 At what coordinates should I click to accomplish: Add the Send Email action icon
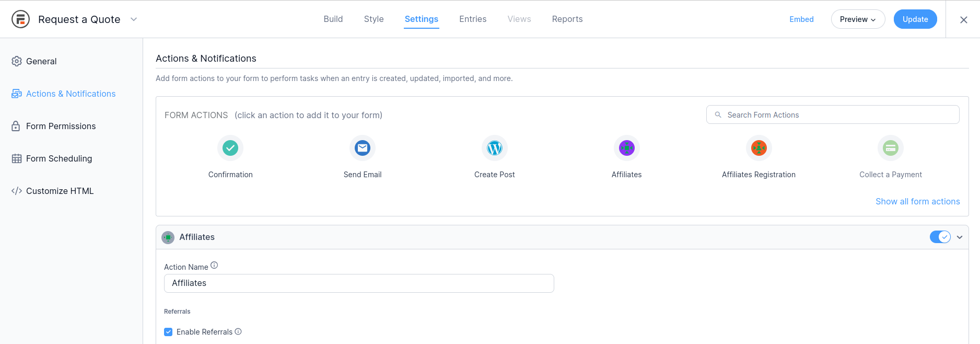pos(363,148)
